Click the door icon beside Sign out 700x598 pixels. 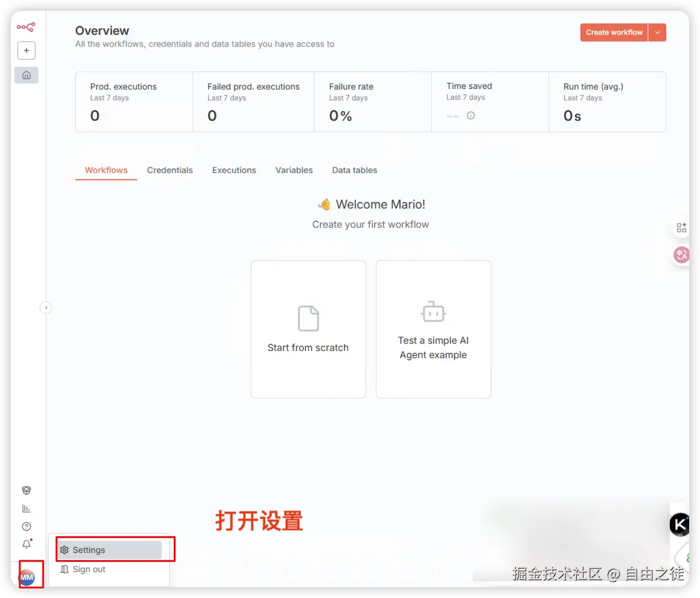tap(64, 569)
